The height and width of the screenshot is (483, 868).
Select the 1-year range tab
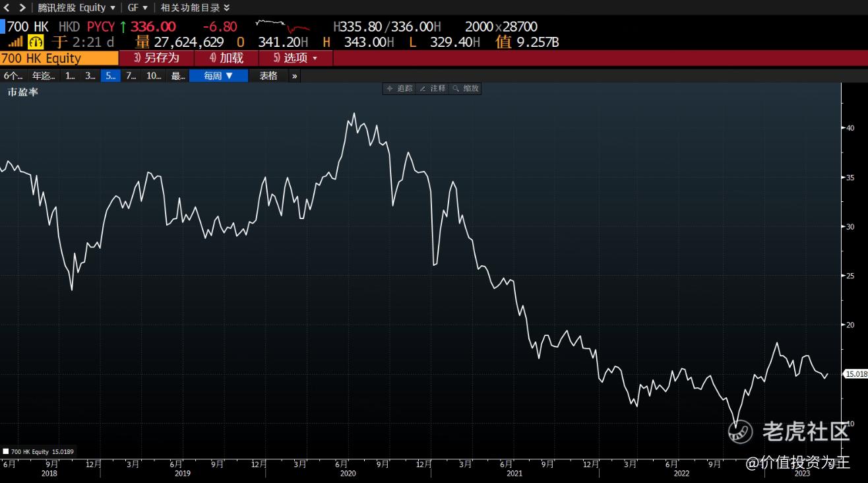(x=70, y=76)
